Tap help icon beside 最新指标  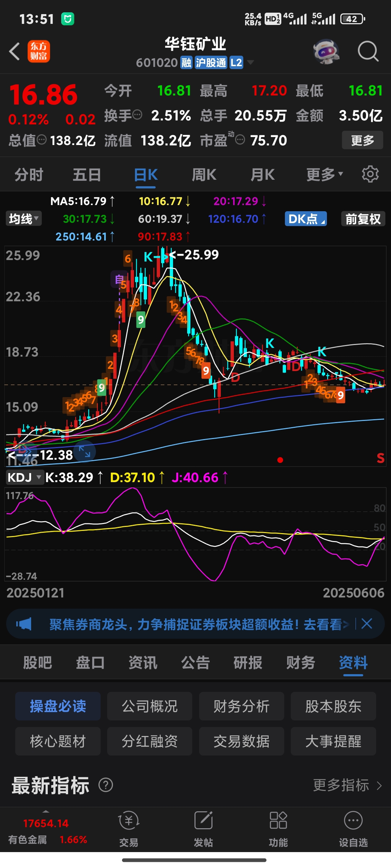click(106, 785)
